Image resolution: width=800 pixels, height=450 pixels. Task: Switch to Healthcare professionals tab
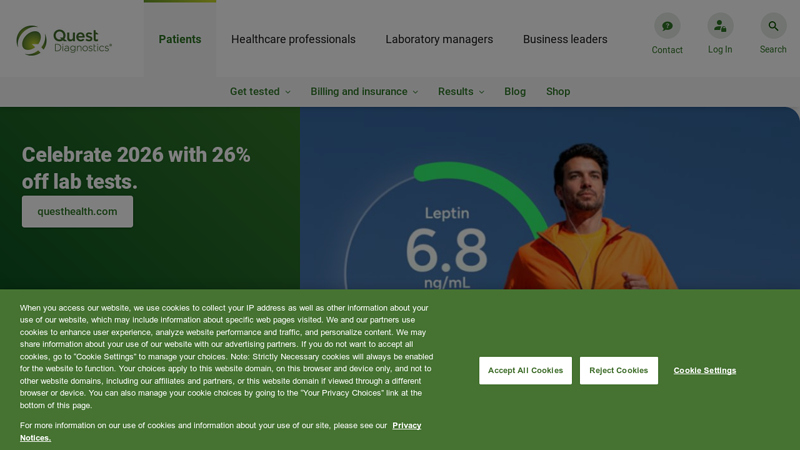click(293, 39)
